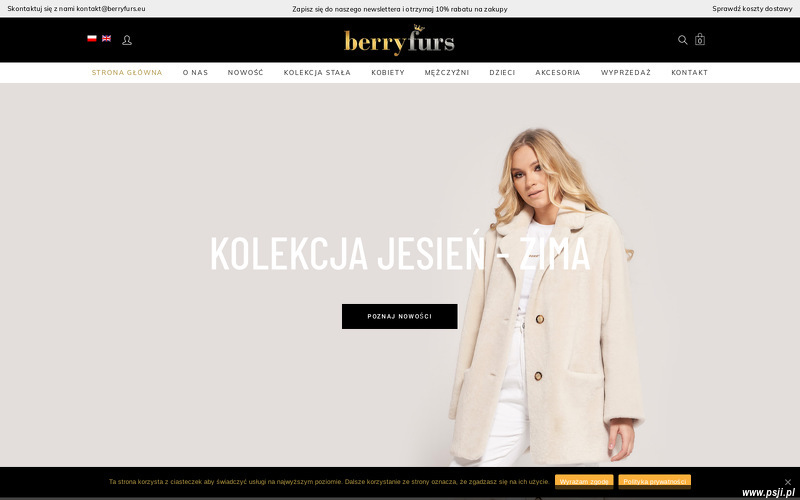Viewport: 800px width, 500px height.
Task: Accept cookies with Wyrażam zgodę button
Action: coord(584,481)
